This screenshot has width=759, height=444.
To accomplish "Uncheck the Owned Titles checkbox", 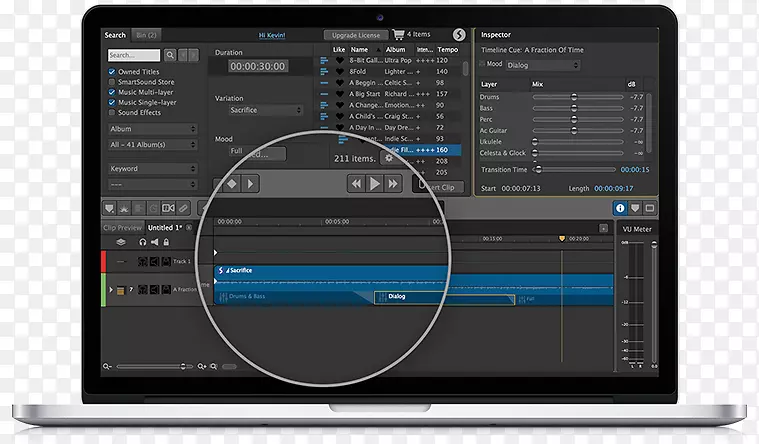I will [111, 73].
